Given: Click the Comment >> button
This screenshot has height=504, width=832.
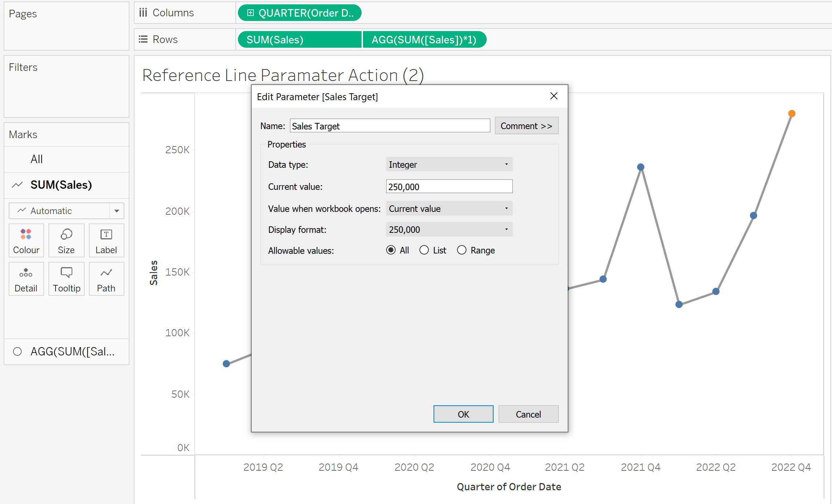Looking at the screenshot, I should [x=526, y=126].
